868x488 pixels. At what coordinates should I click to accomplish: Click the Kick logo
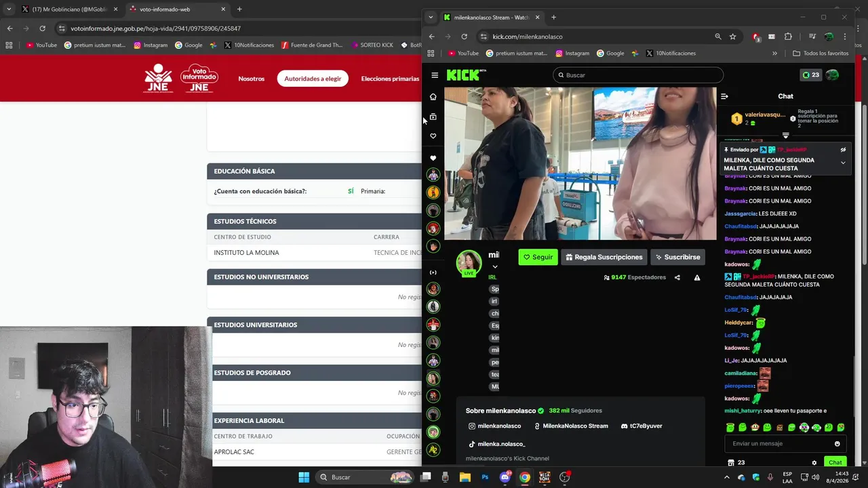coord(466,75)
